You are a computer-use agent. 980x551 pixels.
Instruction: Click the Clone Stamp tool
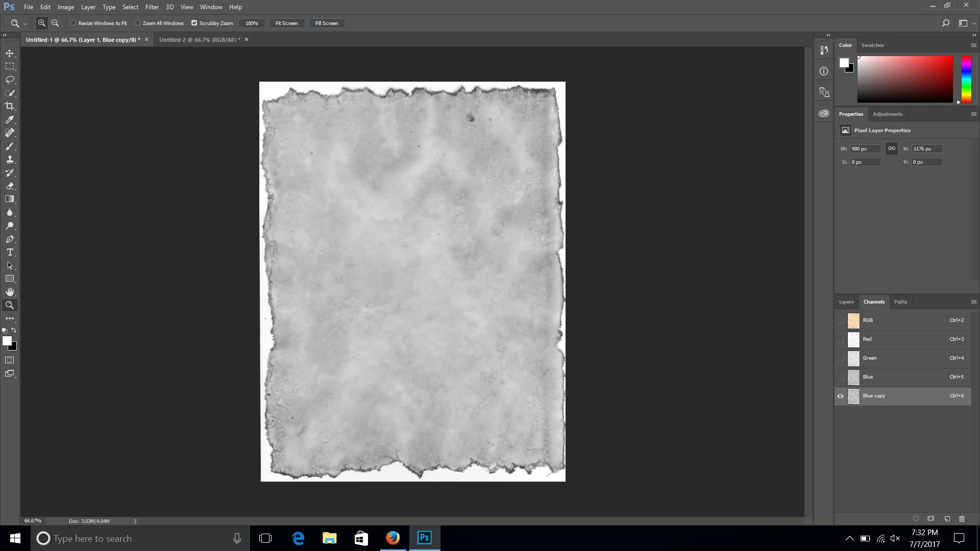10,159
